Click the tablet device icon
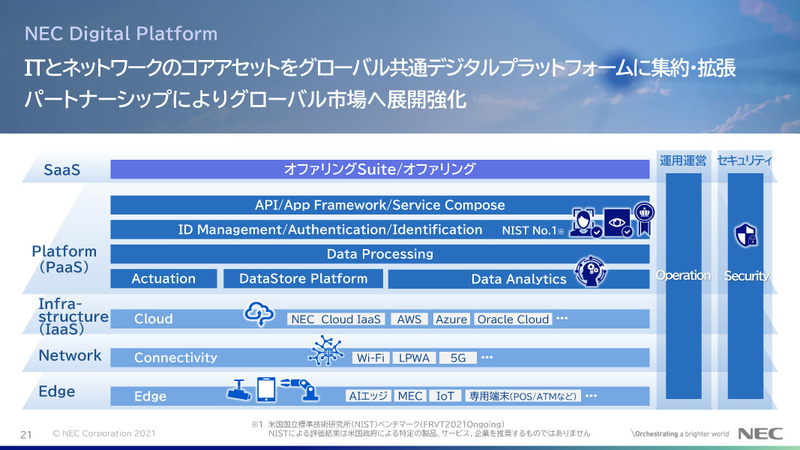This screenshot has height=450, width=800. point(266,389)
